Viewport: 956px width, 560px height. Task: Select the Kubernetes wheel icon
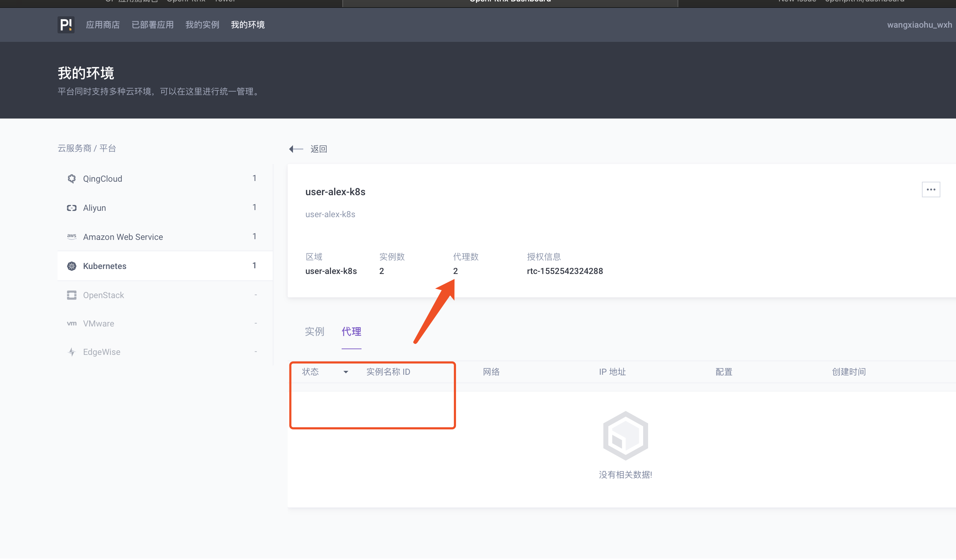[x=72, y=266]
